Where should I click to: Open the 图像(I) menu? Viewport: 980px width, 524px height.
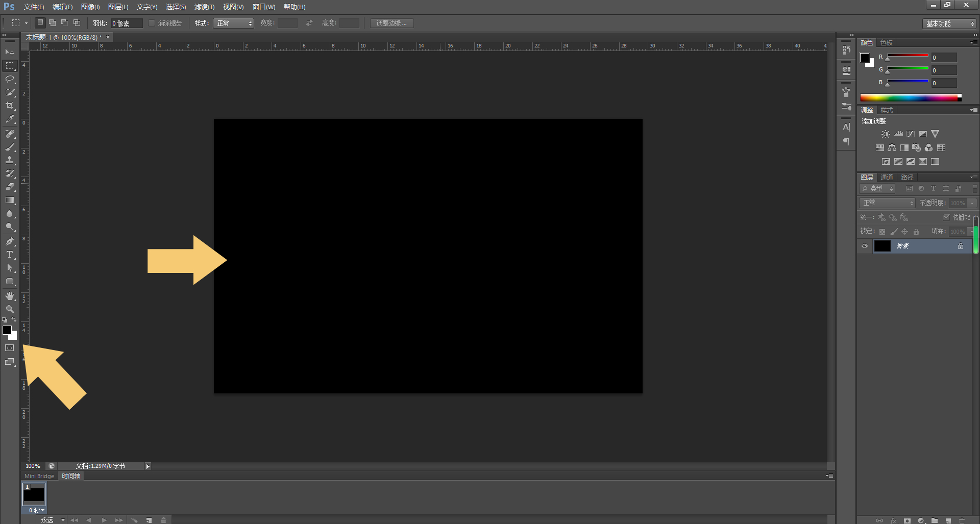click(x=90, y=7)
